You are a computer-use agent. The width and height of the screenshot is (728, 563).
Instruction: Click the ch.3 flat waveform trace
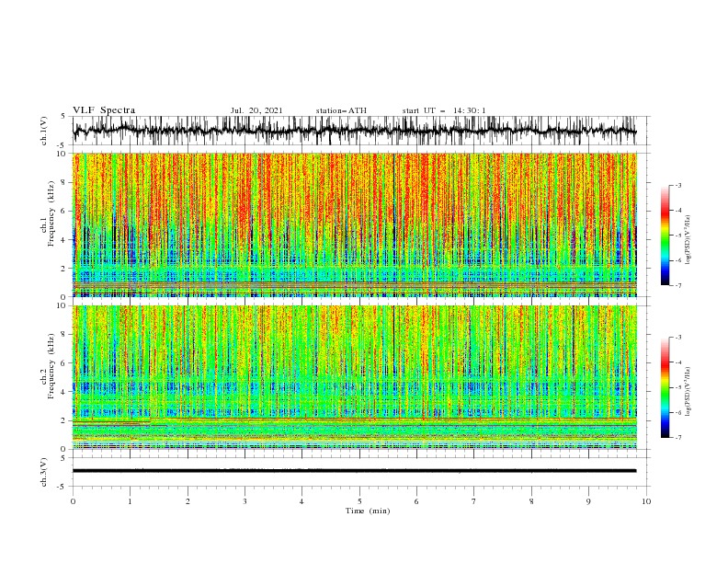[x=354, y=471]
